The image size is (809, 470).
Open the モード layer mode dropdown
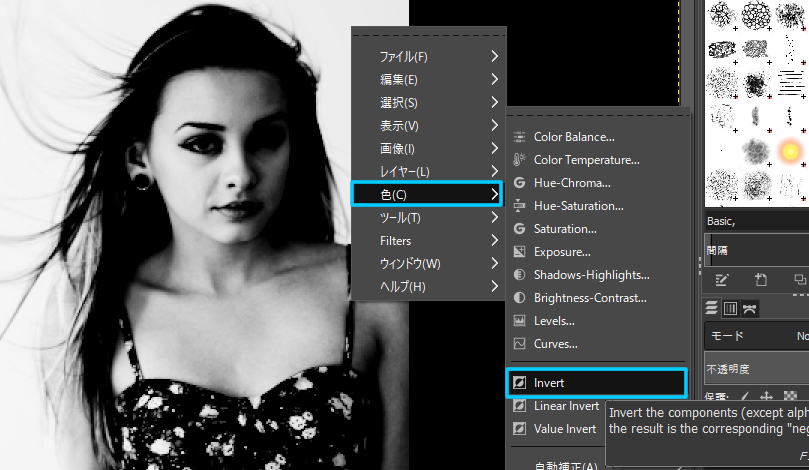[x=756, y=336]
